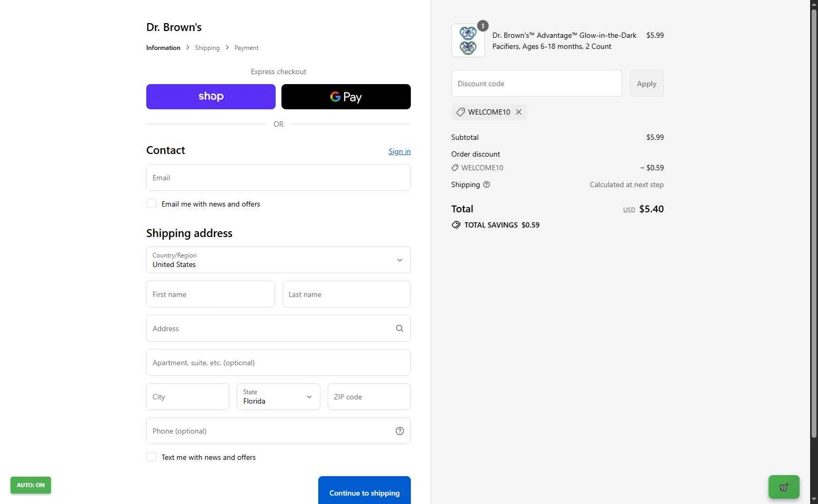Open the Sign in link
Image resolution: width=818 pixels, height=504 pixels.
tap(399, 151)
